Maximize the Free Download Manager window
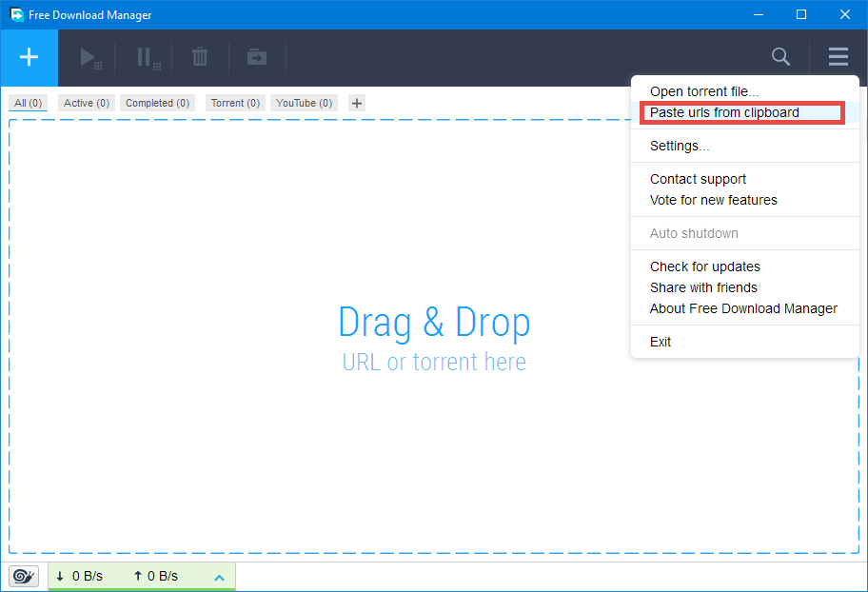Image resolution: width=868 pixels, height=592 pixels. click(x=801, y=14)
